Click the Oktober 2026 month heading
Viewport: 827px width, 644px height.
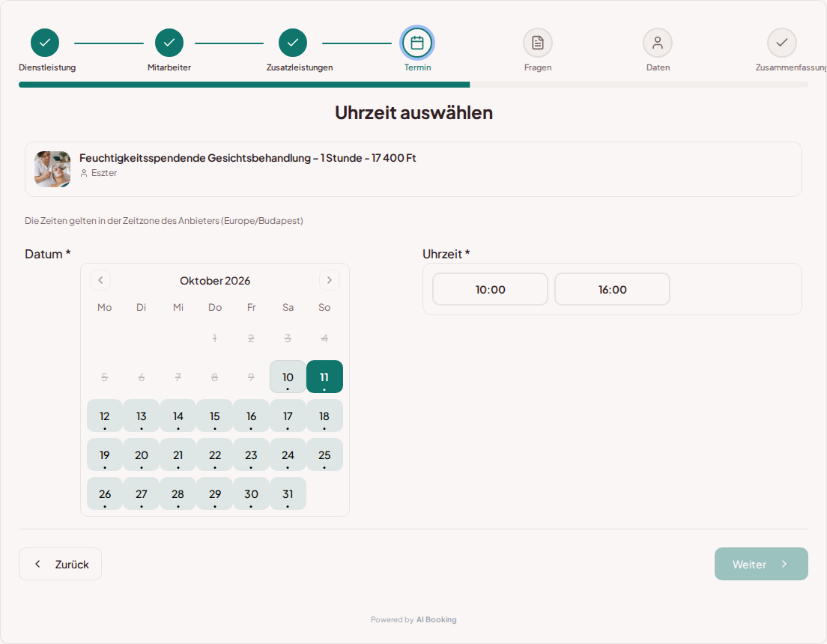click(215, 281)
